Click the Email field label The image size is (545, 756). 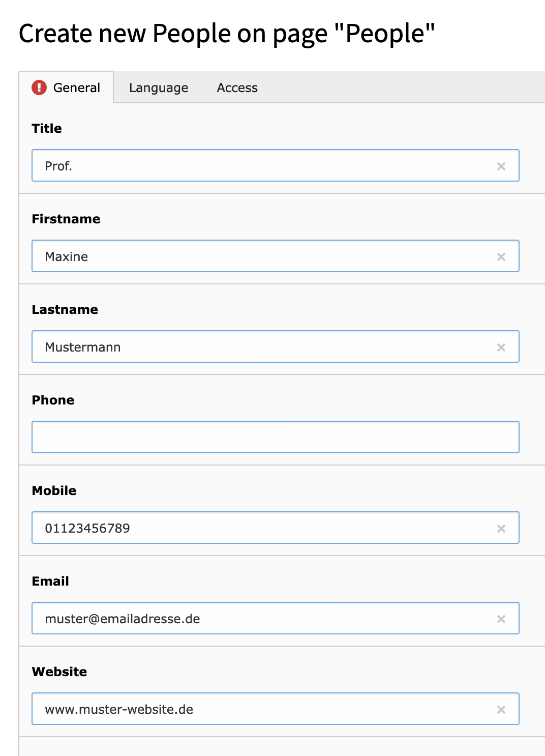coord(50,581)
